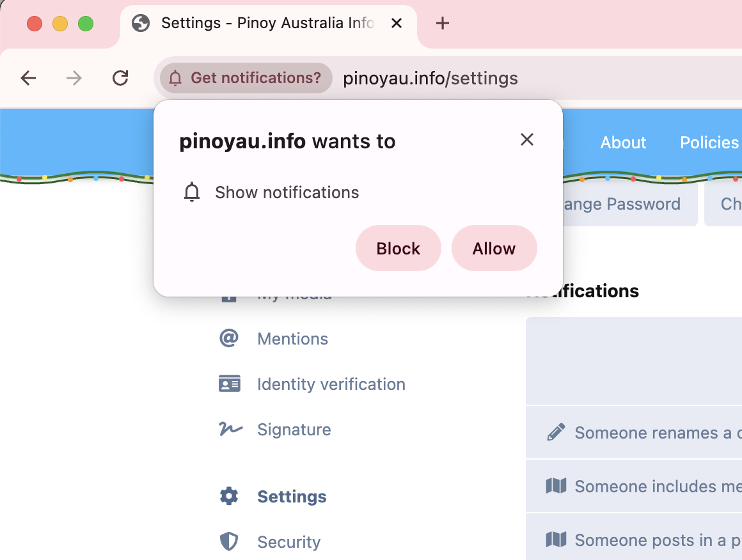
Task: Click the Settings gear icon in sidebar
Action: coord(229,496)
